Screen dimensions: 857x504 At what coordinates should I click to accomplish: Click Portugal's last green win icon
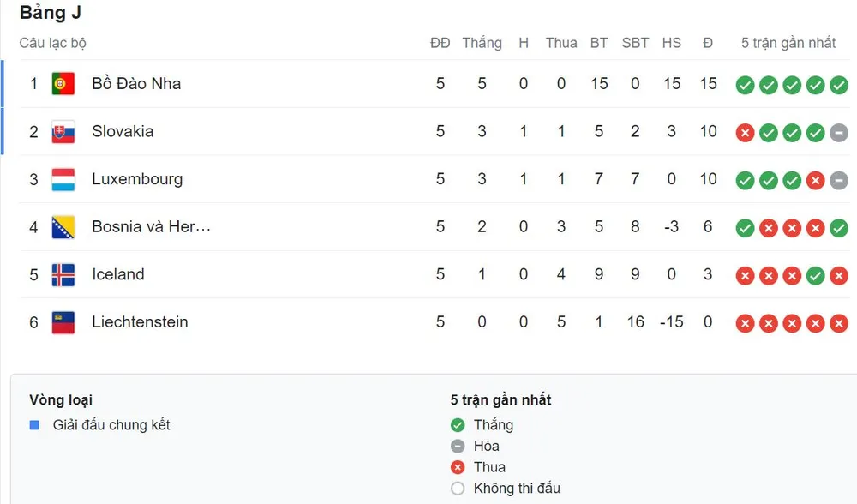(x=839, y=85)
